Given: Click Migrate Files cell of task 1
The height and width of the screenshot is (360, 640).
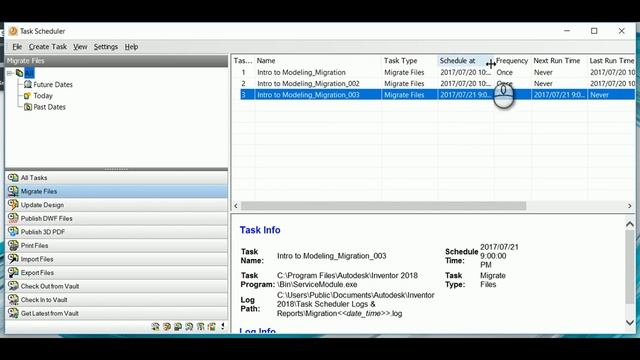Looking at the screenshot, I should tap(409, 72).
